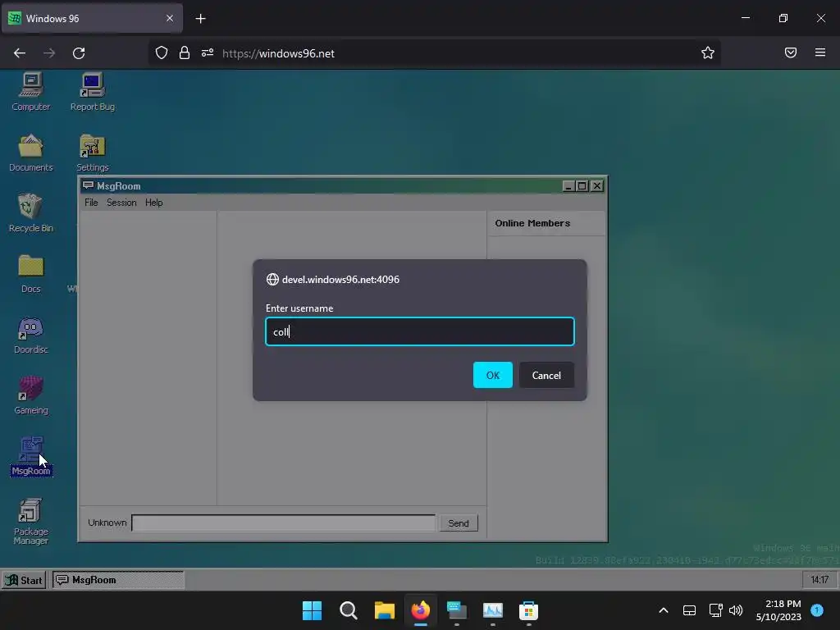The image size is (840, 630).
Task: Bookmark this page with the star
Action: click(708, 53)
